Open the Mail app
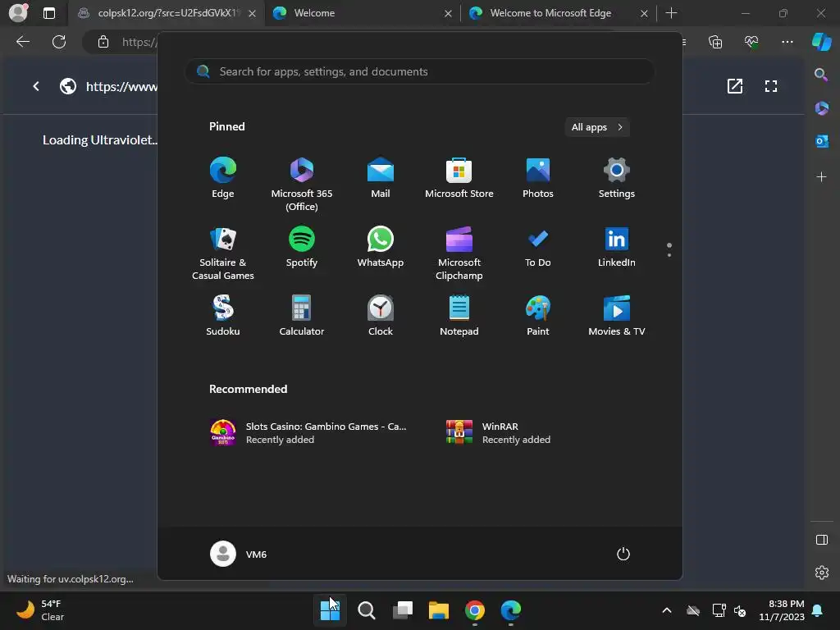The width and height of the screenshot is (840, 630). 381,178
